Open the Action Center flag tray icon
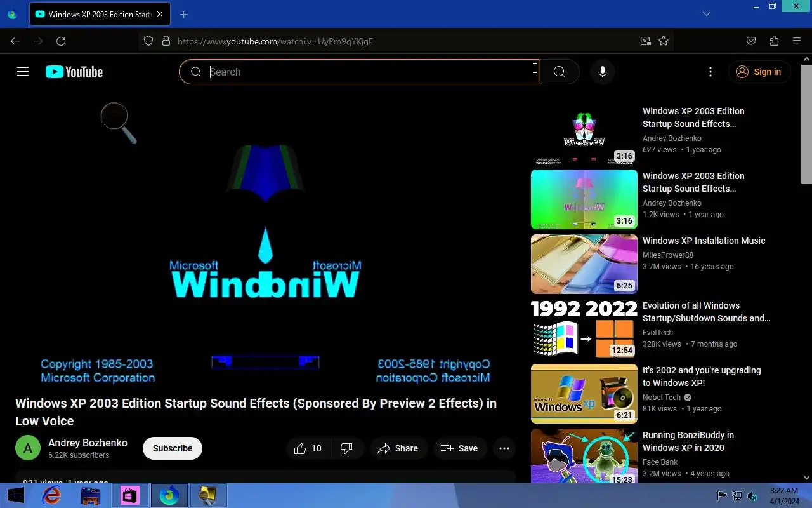This screenshot has width=812, height=508. click(x=721, y=496)
